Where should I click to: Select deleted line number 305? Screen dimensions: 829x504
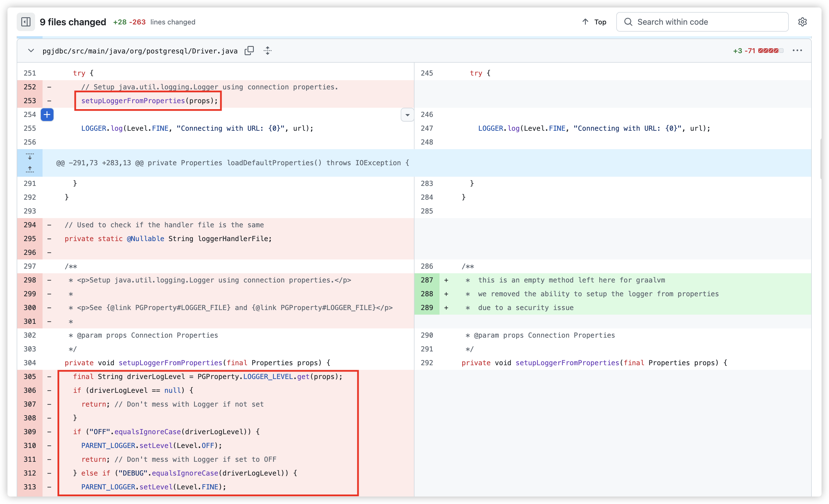pyautogui.click(x=30, y=377)
